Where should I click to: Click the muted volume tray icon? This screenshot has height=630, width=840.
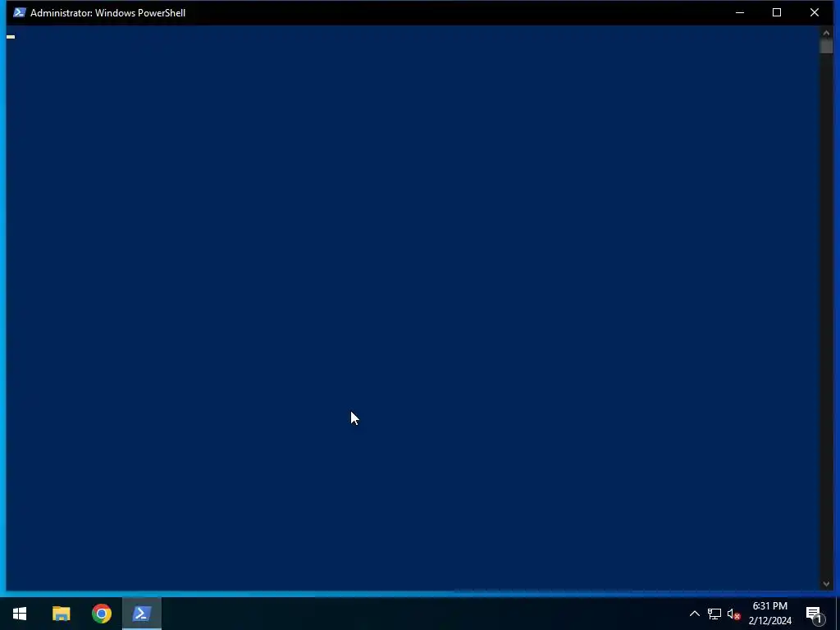tap(733, 614)
